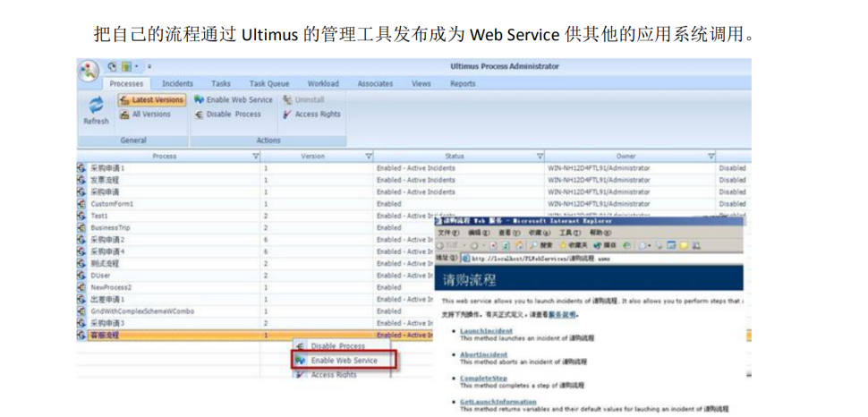
Task: Open the 工具 menu in Internet Explorer
Action: click(x=570, y=233)
